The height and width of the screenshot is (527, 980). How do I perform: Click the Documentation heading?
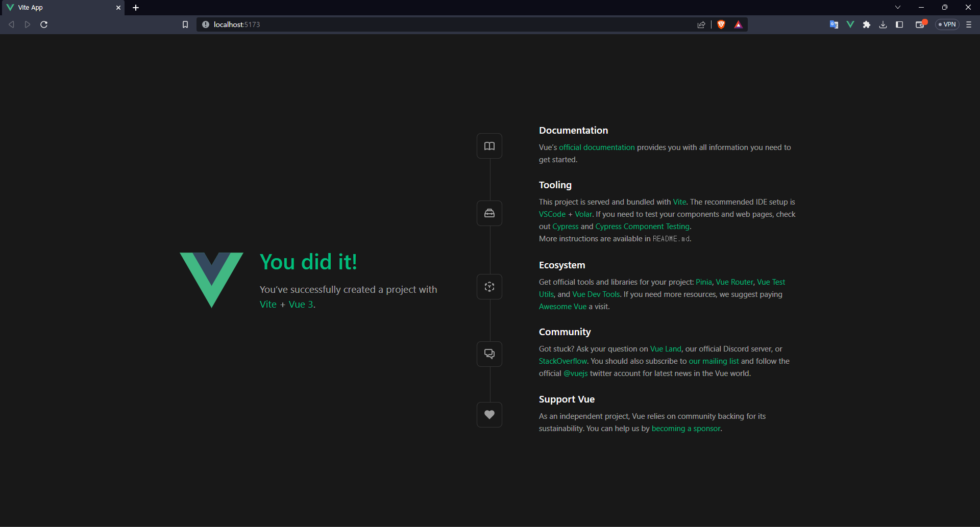574,130
